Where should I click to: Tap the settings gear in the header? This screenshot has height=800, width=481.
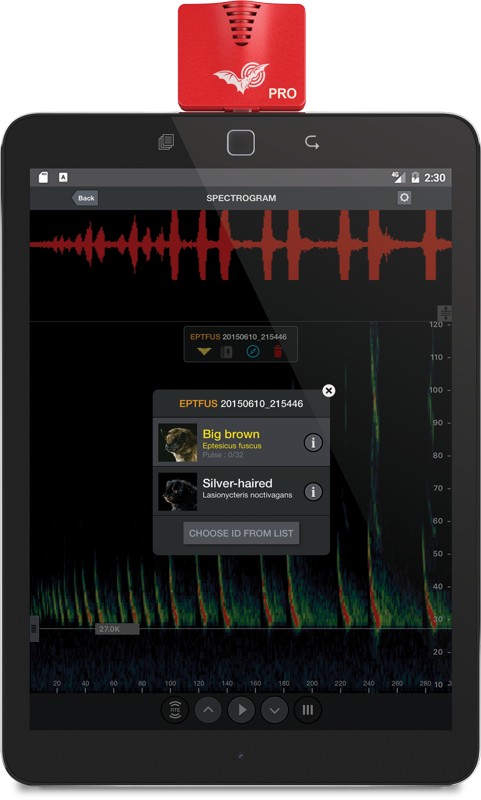(404, 197)
